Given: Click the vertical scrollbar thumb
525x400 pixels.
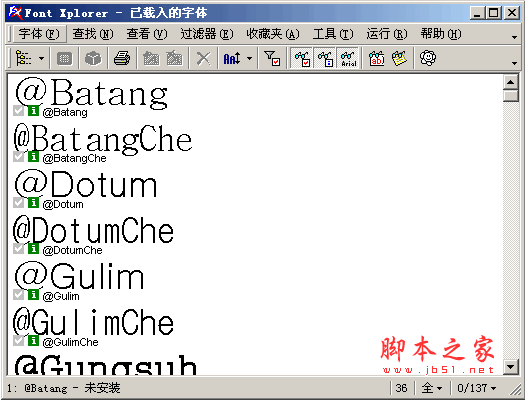Looking at the screenshot, I should 511,95.
